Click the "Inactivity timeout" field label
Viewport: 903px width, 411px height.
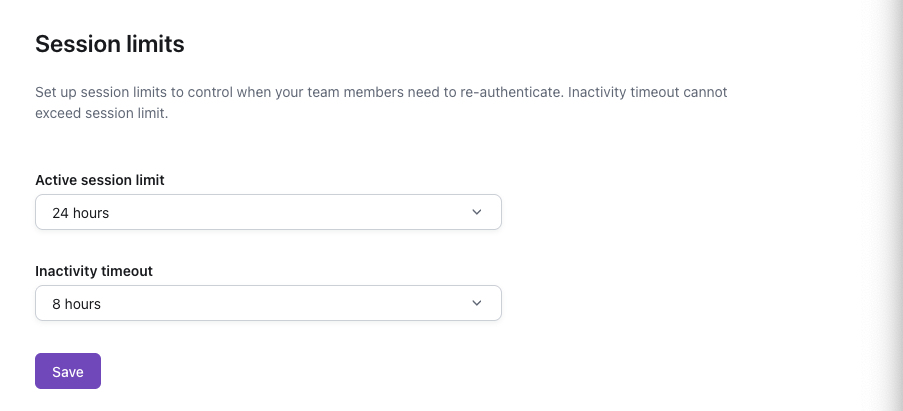94,271
